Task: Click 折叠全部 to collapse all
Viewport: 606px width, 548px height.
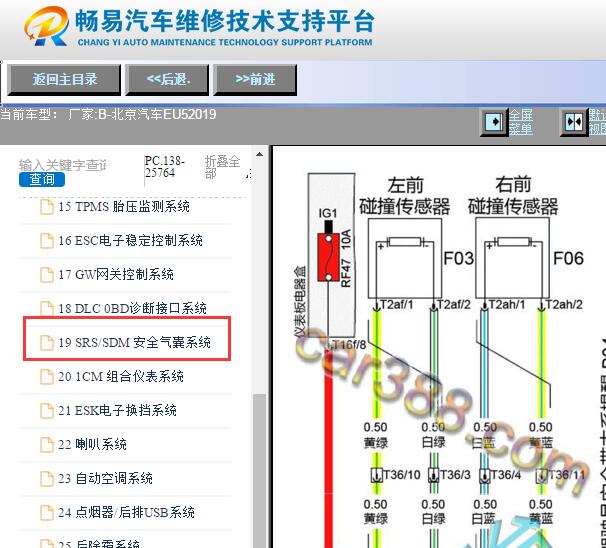Action: point(222,167)
